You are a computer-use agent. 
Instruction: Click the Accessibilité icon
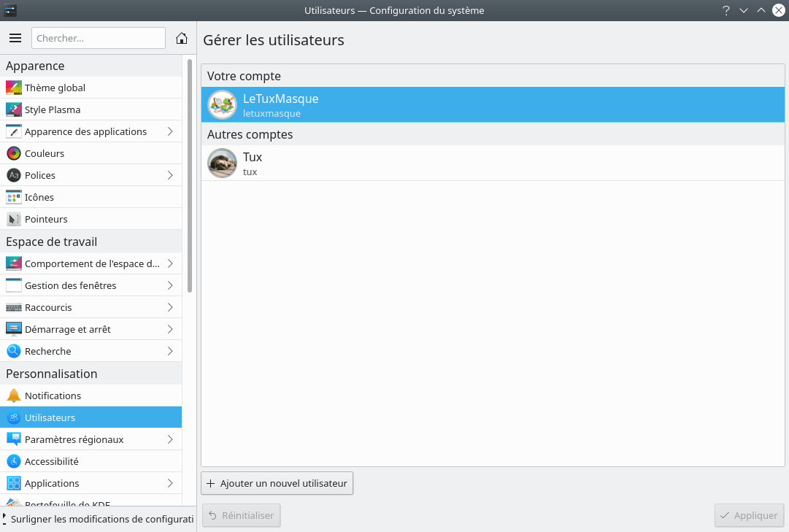coord(13,461)
